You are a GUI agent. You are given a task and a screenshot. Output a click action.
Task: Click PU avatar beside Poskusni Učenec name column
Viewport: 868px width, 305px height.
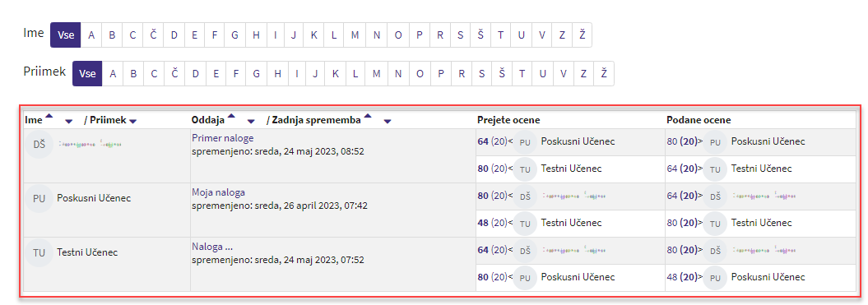39,198
